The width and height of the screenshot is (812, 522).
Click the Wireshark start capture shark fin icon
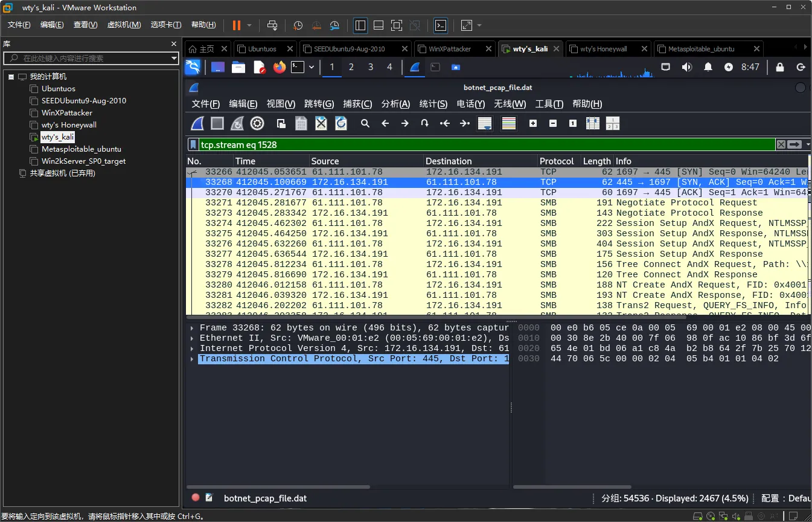coord(197,124)
